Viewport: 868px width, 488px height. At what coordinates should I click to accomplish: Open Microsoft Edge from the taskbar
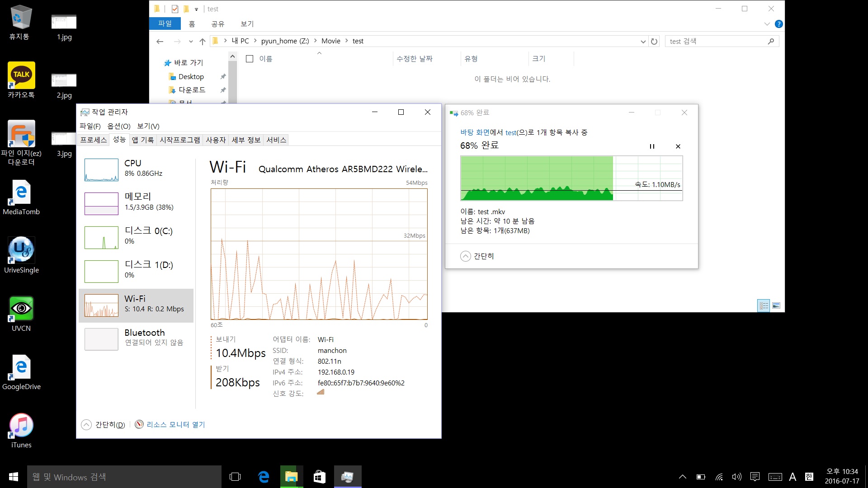pos(264,477)
